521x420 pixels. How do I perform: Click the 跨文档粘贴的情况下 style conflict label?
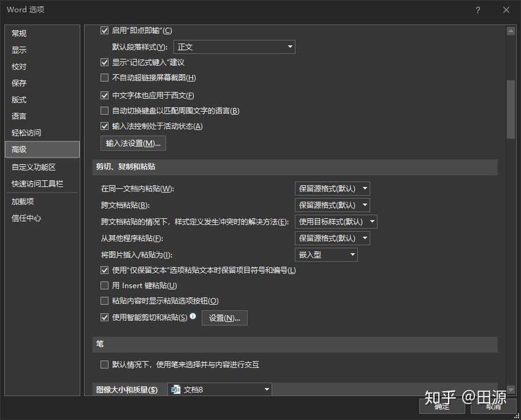coord(195,221)
